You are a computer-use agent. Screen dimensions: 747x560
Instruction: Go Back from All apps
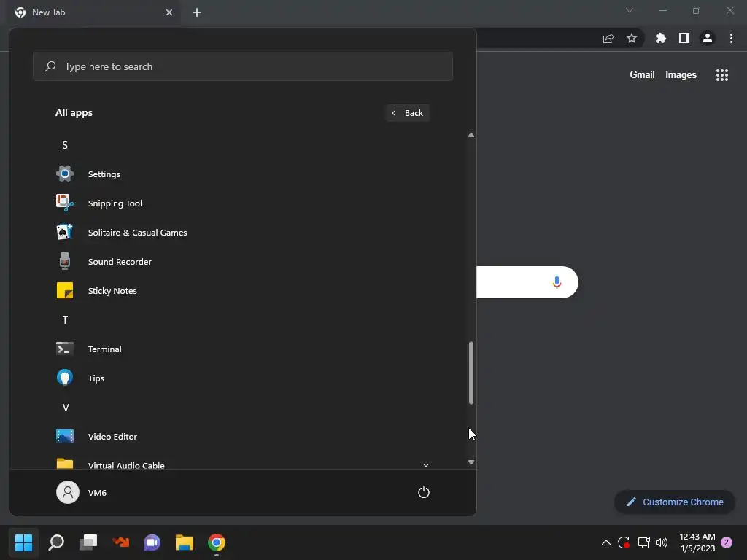pos(408,113)
